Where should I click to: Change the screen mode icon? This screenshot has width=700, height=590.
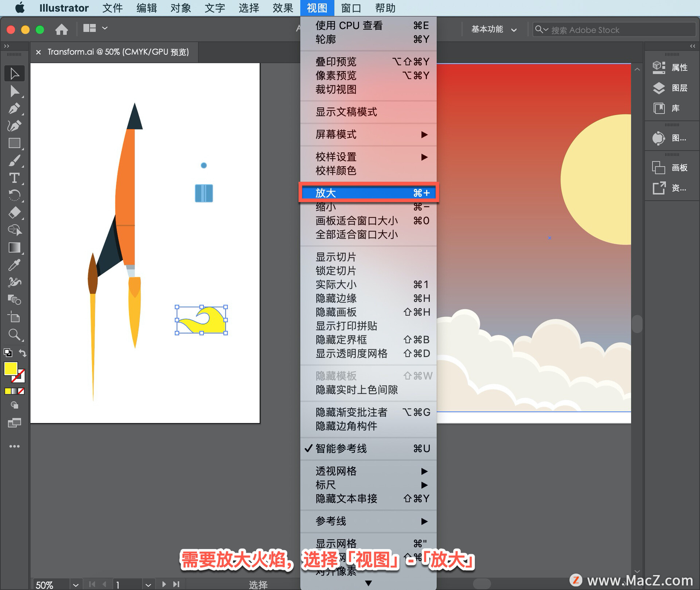(x=15, y=423)
